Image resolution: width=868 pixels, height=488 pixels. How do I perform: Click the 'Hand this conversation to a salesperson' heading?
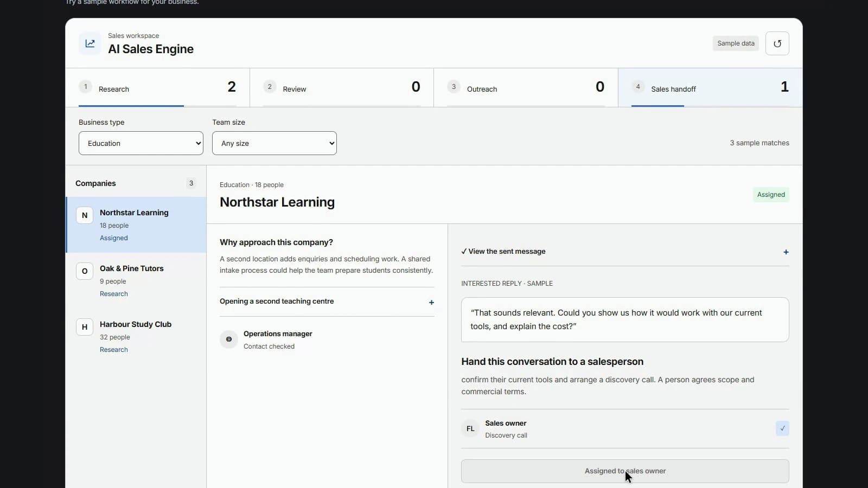coord(552,362)
